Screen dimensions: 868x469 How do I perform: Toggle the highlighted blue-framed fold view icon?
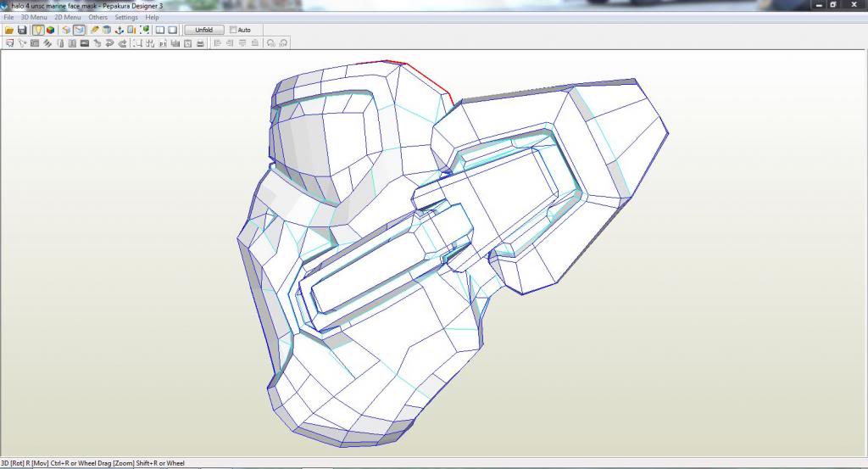(x=79, y=30)
